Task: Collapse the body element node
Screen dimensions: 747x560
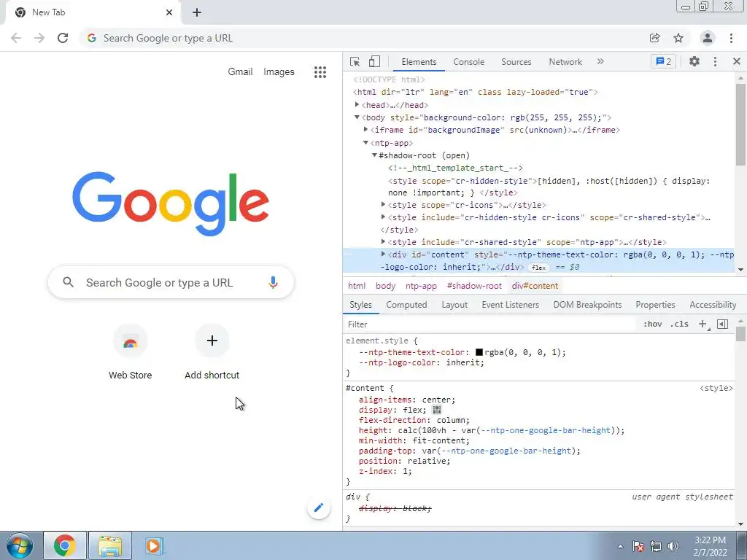Action: pyautogui.click(x=357, y=117)
